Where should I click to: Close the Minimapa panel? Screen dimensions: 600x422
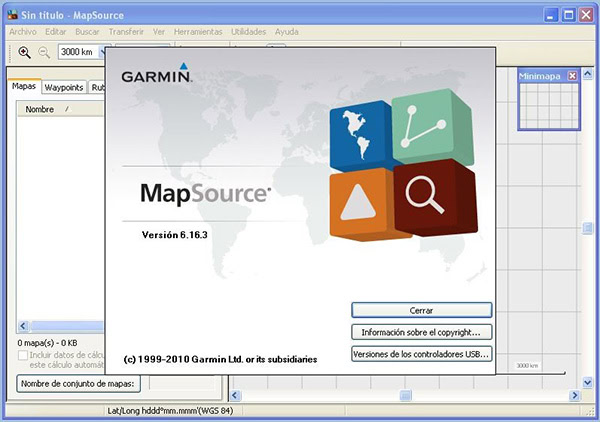[x=572, y=76]
